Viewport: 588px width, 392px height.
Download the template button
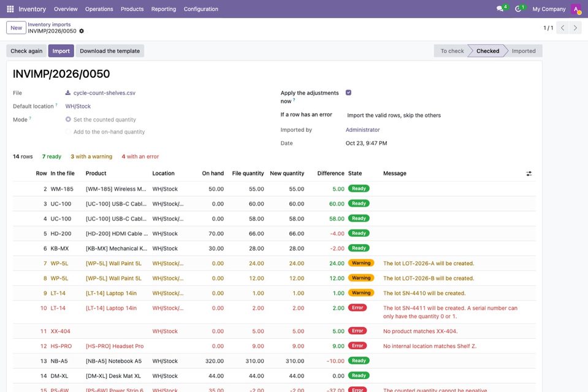[x=110, y=51]
